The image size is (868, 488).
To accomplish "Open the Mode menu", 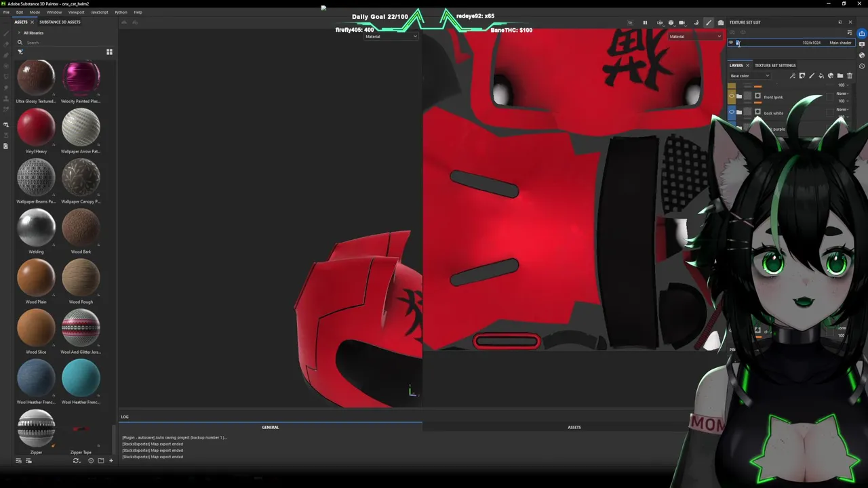I will (x=35, y=12).
